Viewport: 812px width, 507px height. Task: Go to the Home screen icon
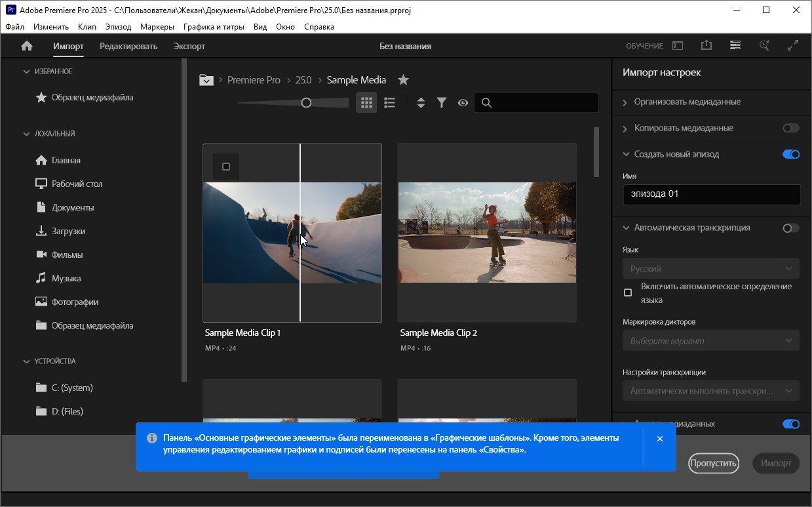pyautogui.click(x=27, y=46)
